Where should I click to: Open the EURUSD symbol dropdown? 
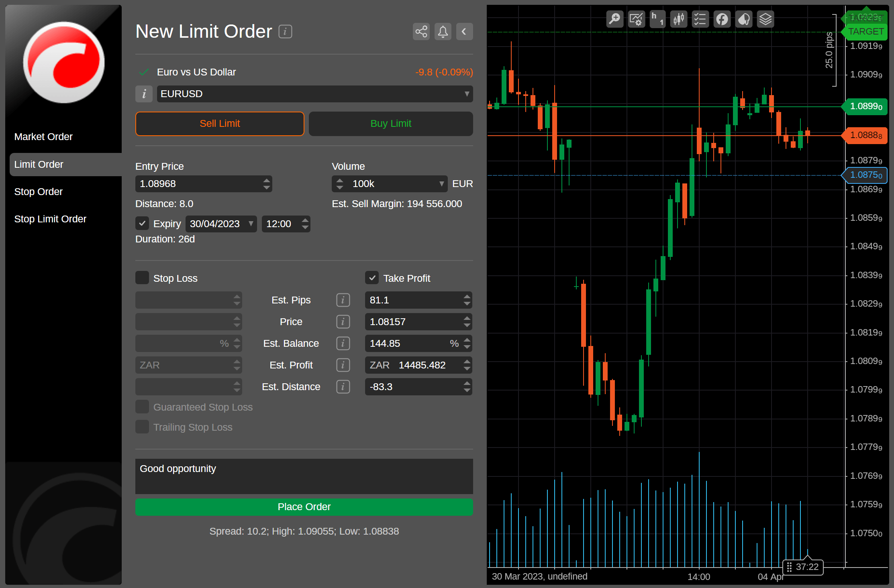click(315, 94)
